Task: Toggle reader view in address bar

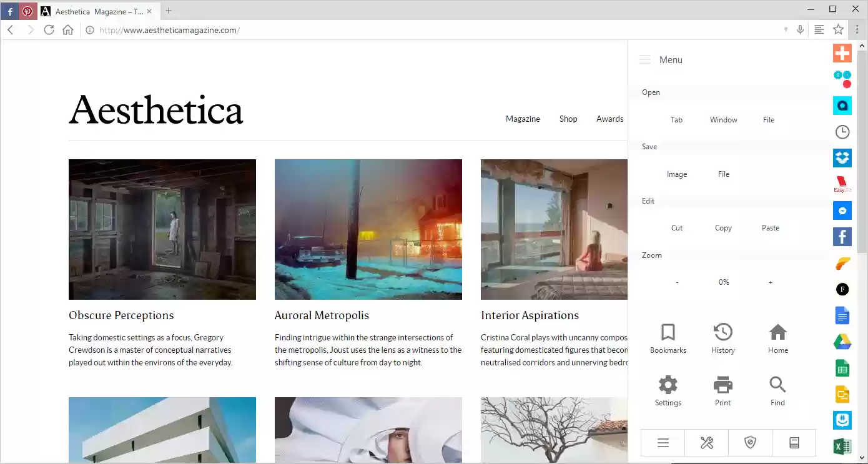Action: click(819, 30)
